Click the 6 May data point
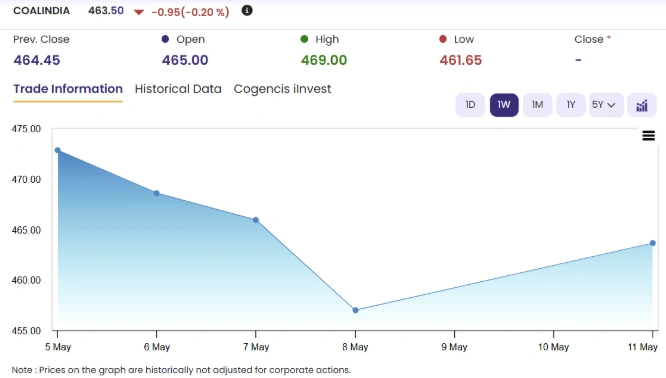Screen dimensions: 666x378 [x=157, y=193]
